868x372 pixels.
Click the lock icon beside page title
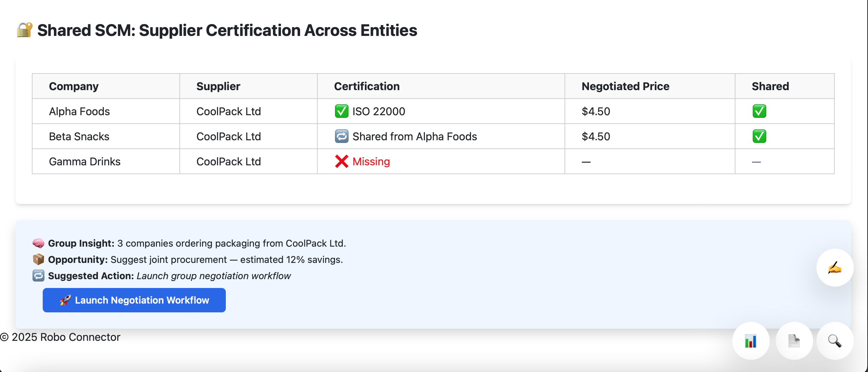tap(24, 30)
